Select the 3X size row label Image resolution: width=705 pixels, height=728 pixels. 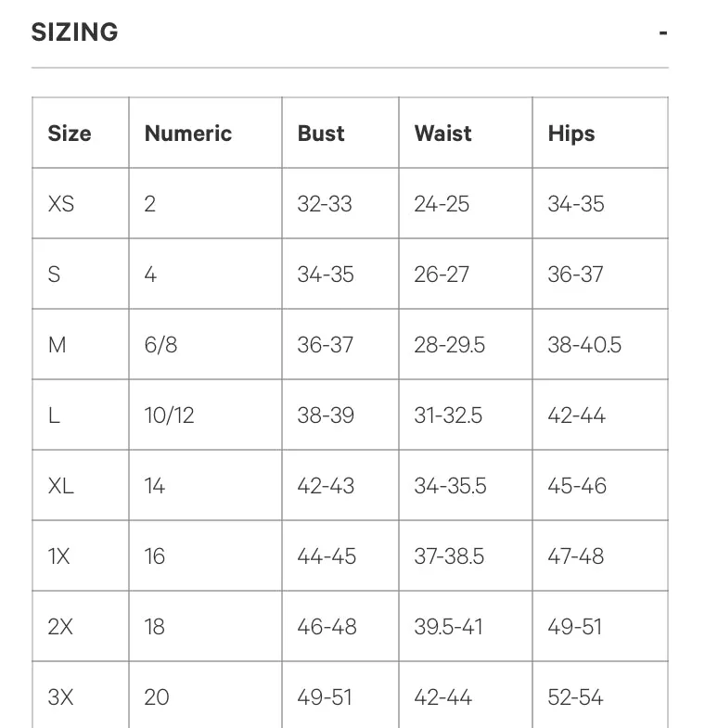[x=60, y=697]
